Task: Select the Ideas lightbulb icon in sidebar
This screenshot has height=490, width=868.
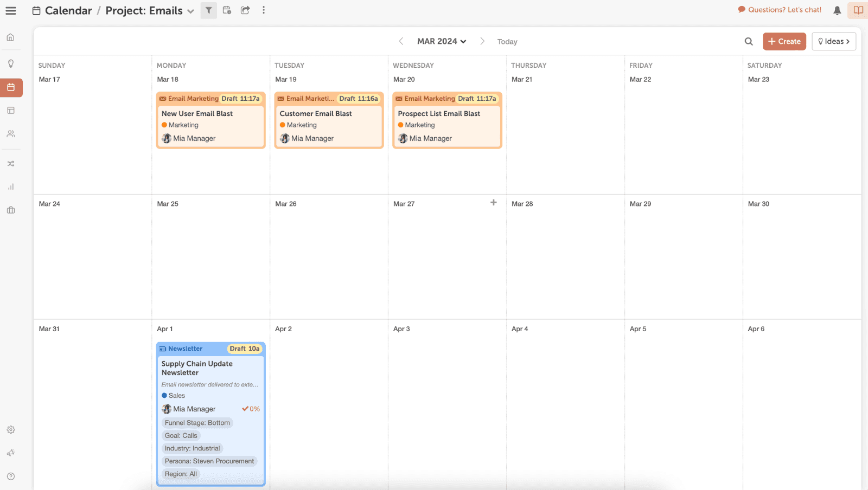Action: click(x=11, y=63)
